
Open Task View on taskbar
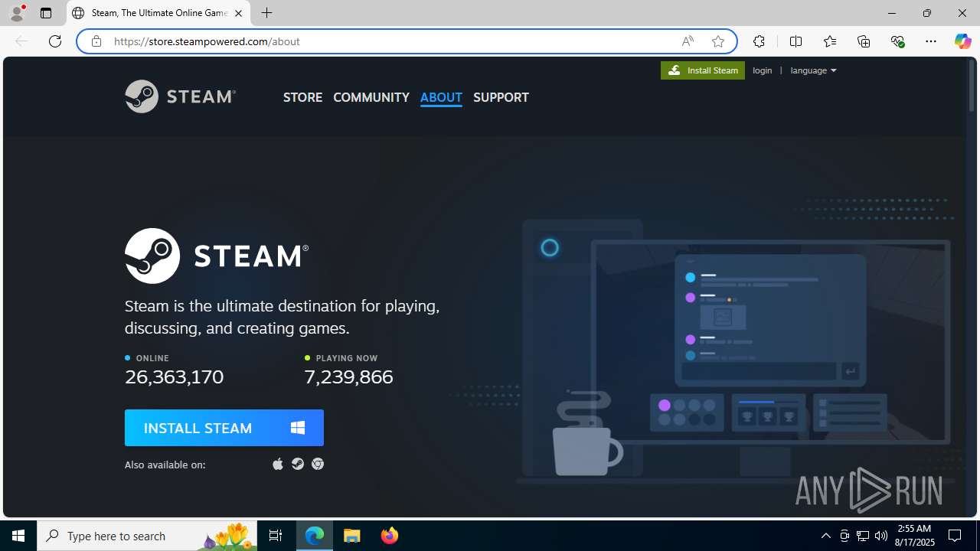(276, 536)
